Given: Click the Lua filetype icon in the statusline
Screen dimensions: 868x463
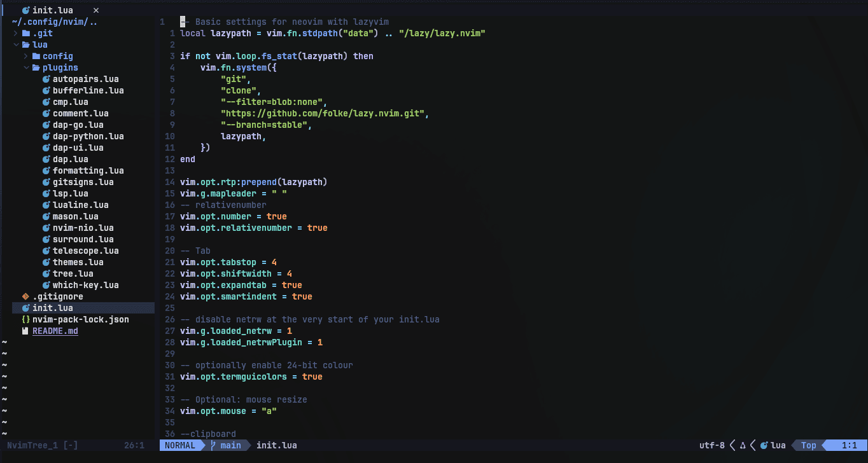Looking at the screenshot, I should (764, 445).
